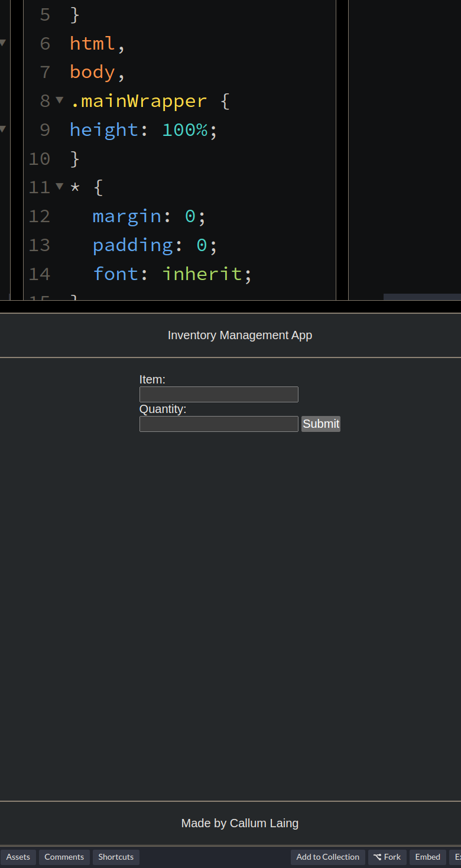Screen dimensions: 461x868
Task: Collapse the .mainWrapper rule at line 8
Action: tap(59, 100)
